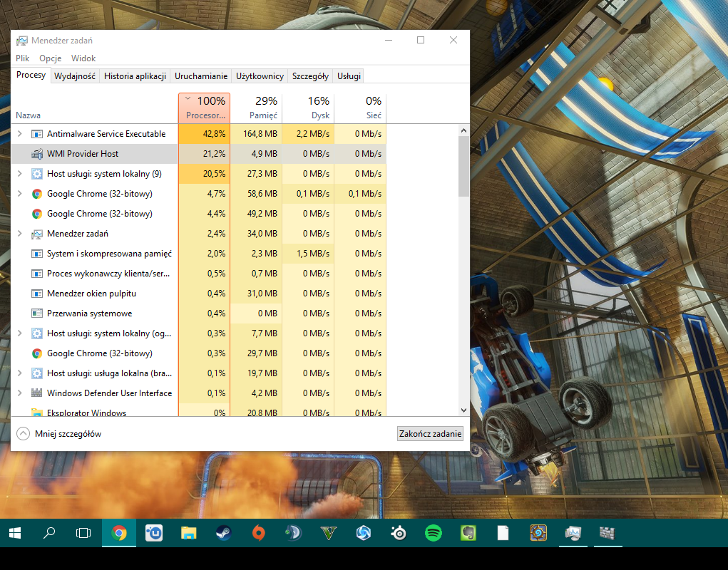This screenshot has width=728, height=570.
Task: Collapse view with Mniej szczegółów
Action: coord(59,434)
